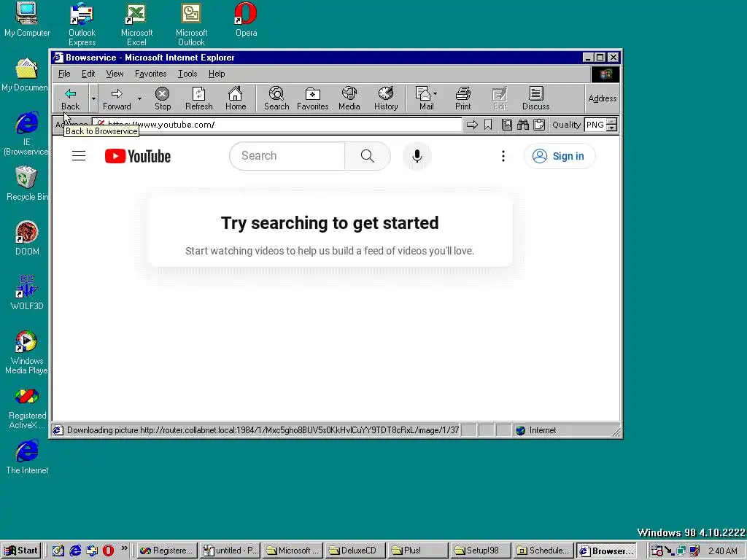Switch to the DeluxeCD taskbar window

tap(355, 551)
